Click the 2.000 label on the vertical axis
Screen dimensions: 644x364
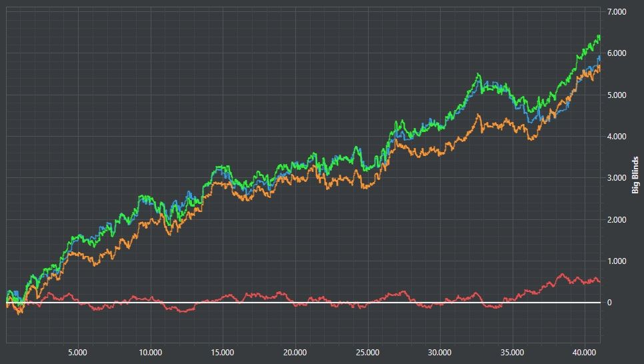[x=617, y=220]
